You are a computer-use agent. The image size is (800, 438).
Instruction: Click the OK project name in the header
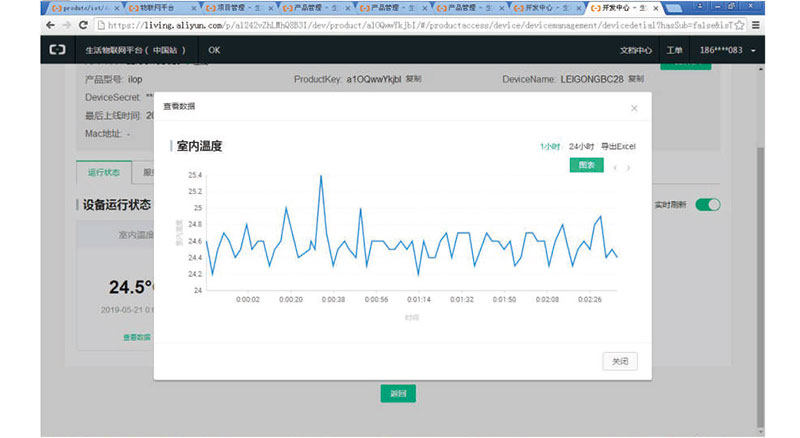coord(214,50)
